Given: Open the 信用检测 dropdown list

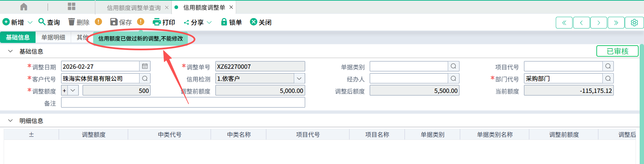Looking at the screenshot, I should [299, 78].
